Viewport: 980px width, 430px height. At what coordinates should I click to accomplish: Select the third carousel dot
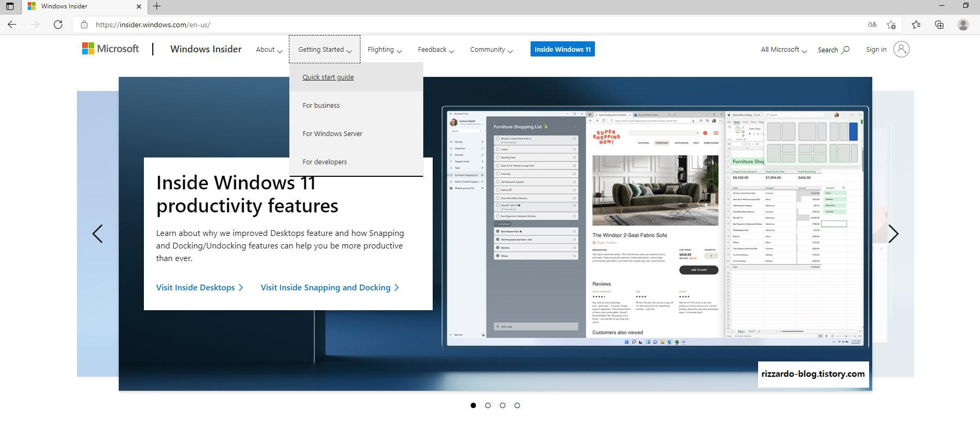click(x=502, y=405)
